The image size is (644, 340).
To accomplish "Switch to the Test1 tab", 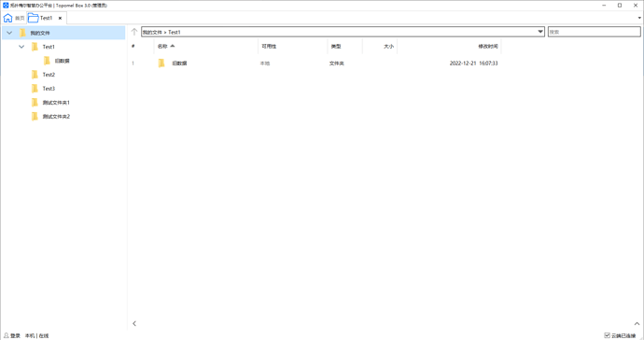I will (x=45, y=18).
